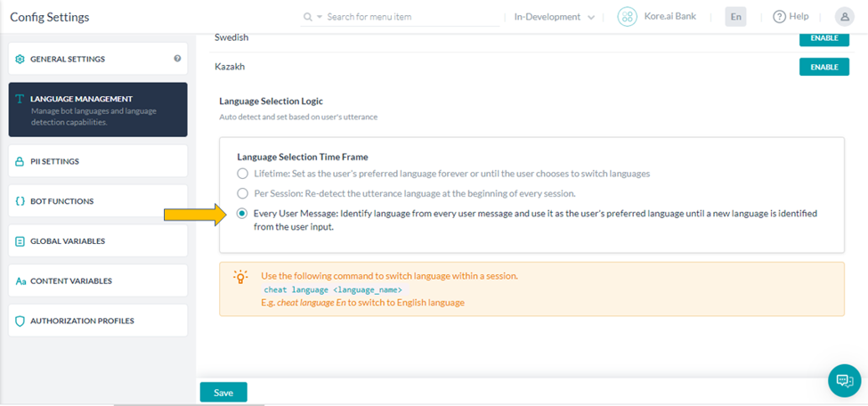
Task: Click the Kore.ai Bank bot logo icon
Action: [x=628, y=17]
